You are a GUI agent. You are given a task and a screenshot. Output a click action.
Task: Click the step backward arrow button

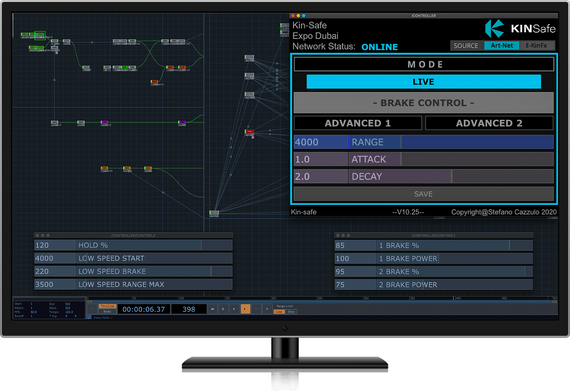[234, 309]
